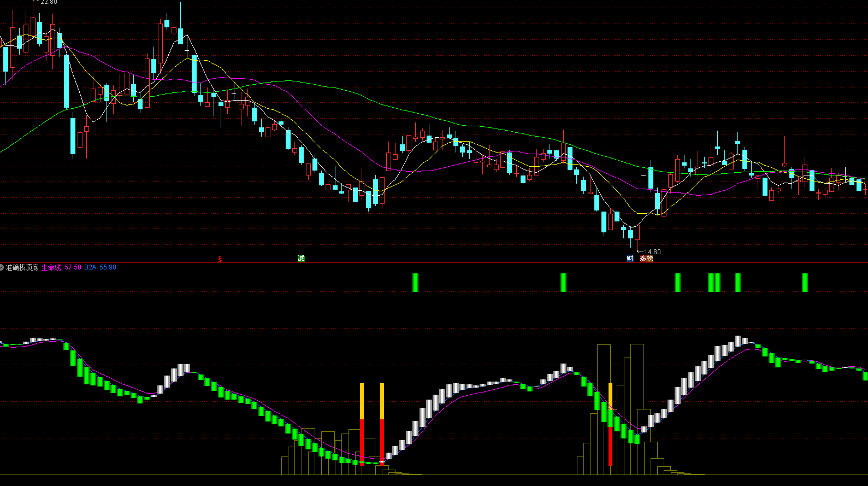This screenshot has height=486, width=868.
Task: Select the rightmost green signal bar
Action: [805, 283]
